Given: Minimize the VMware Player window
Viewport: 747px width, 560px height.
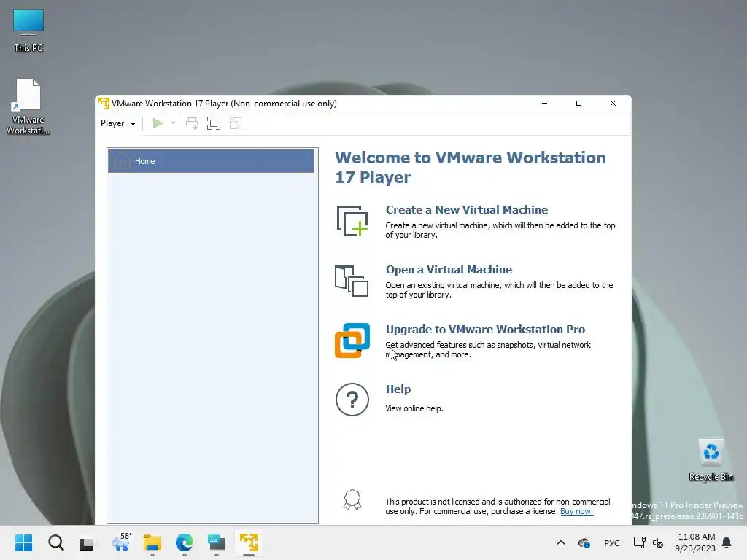Looking at the screenshot, I should pyautogui.click(x=544, y=104).
